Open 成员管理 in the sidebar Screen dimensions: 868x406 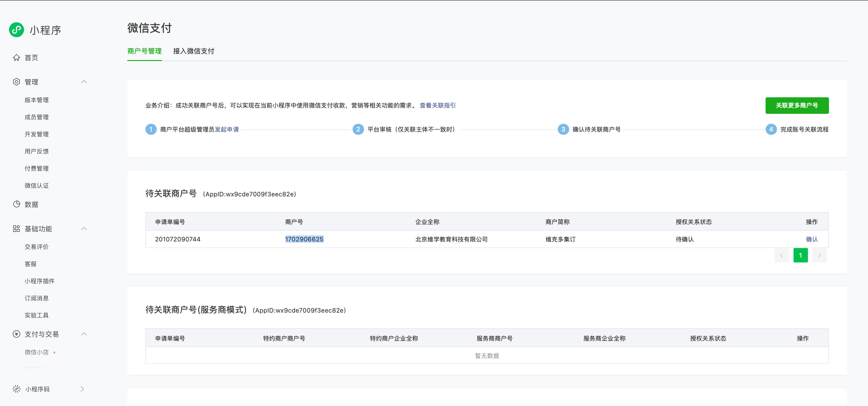click(37, 117)
